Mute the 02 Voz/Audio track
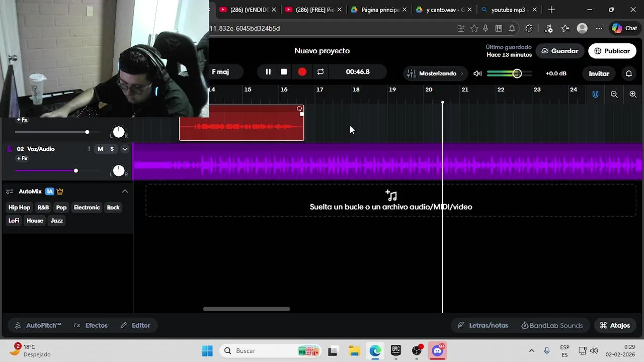Screen dimensions: 644x362 click(x=100, y=149)
